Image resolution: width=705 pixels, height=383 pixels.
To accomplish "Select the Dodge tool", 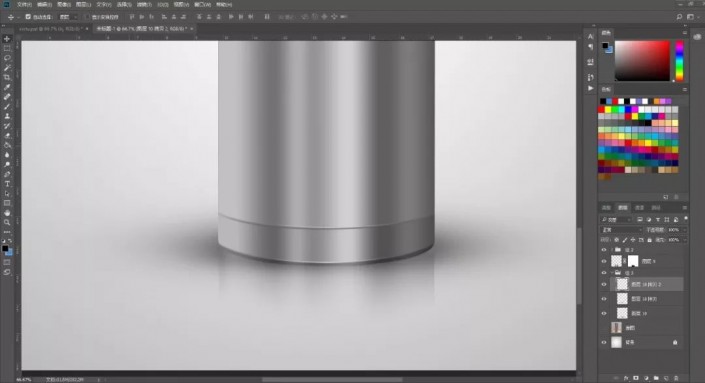I will 7,165.
